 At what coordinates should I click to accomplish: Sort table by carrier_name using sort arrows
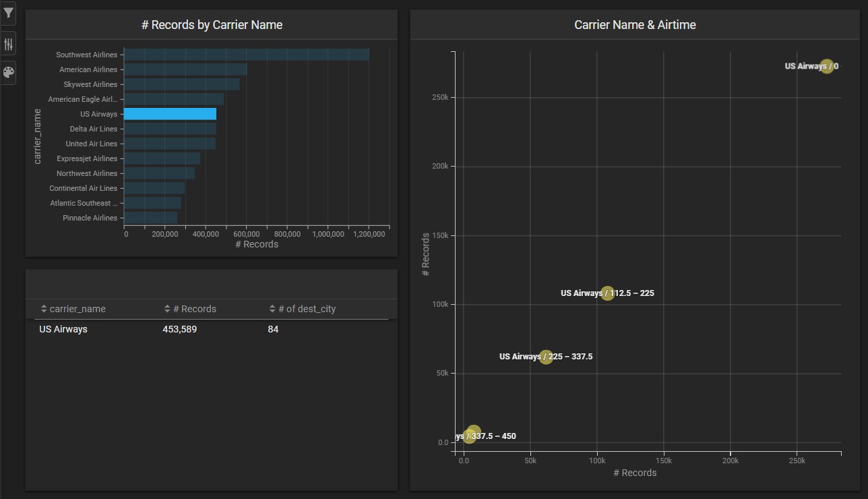pos(43,309)
